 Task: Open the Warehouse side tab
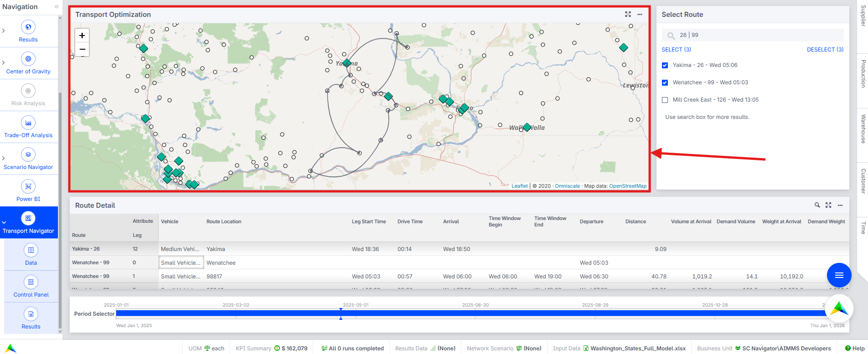pos(863,129)
